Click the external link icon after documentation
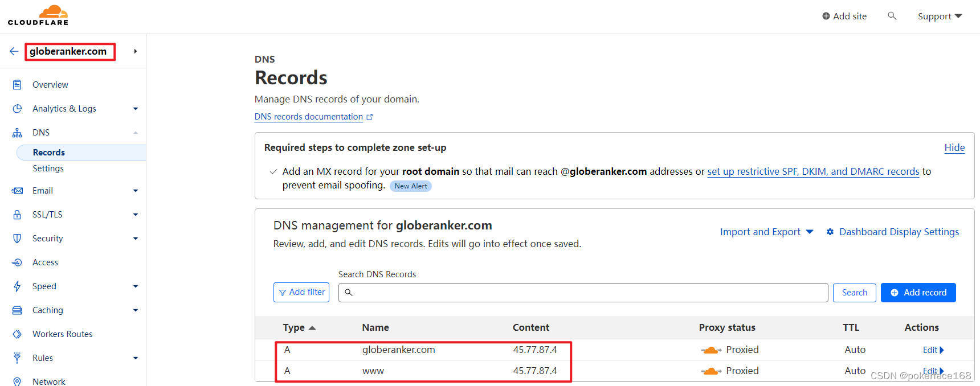This screenshot has height=386, width=980. [370, 117]
